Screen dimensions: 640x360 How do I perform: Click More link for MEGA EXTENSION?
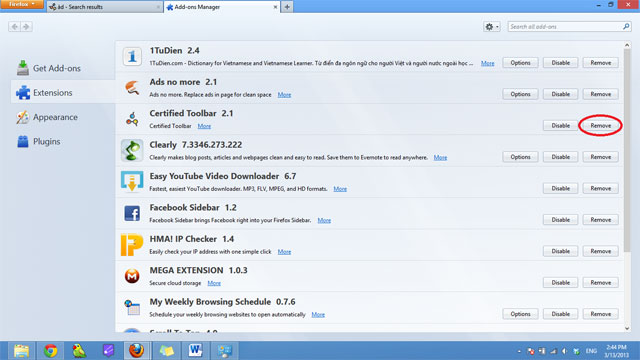(x=214, y=283)
